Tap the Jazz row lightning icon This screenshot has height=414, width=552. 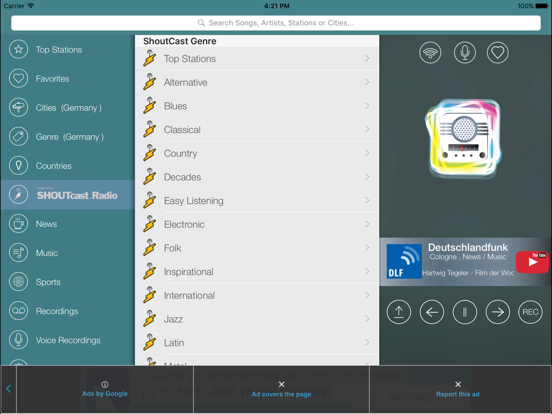pyautogui.click(x=150, y=318)
